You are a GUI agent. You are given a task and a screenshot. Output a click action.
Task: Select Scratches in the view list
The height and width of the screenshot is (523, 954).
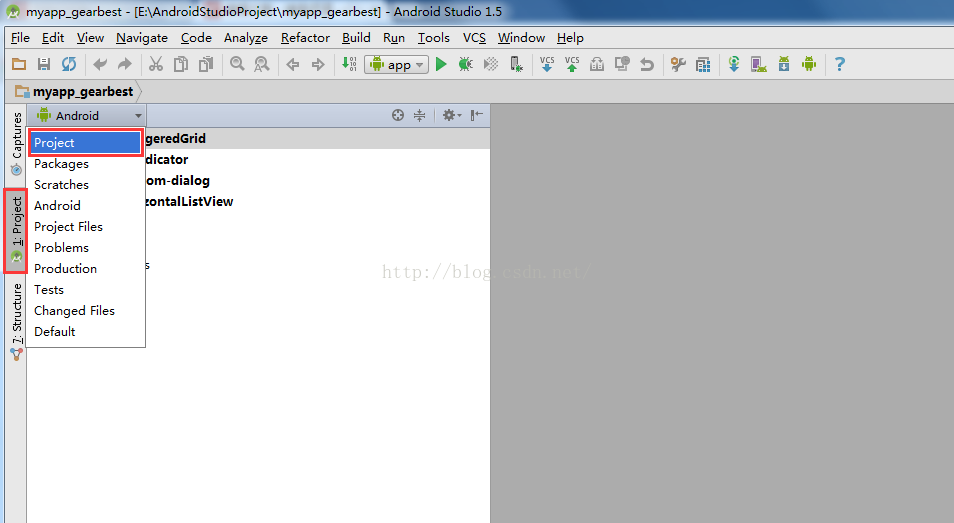[x=85, y=184]
